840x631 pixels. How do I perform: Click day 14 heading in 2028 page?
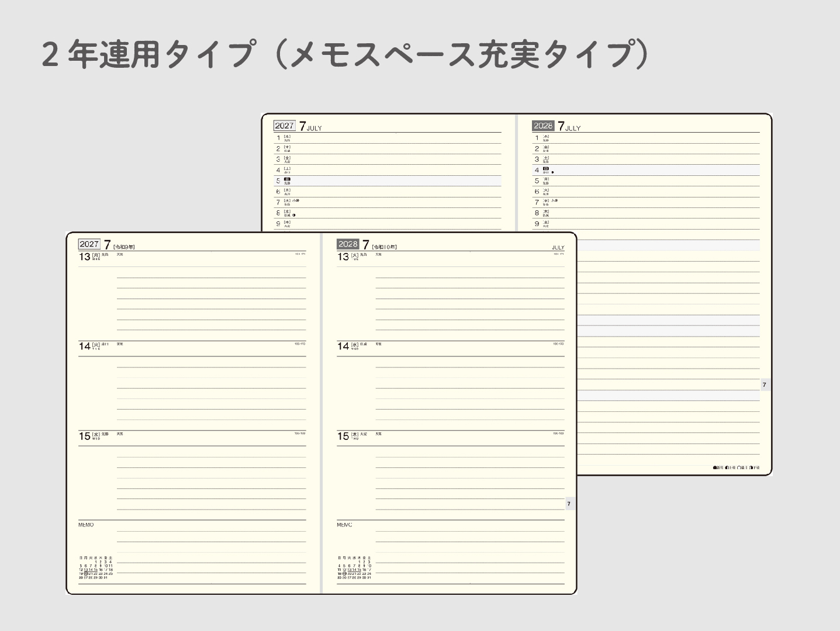coord(343,346)
